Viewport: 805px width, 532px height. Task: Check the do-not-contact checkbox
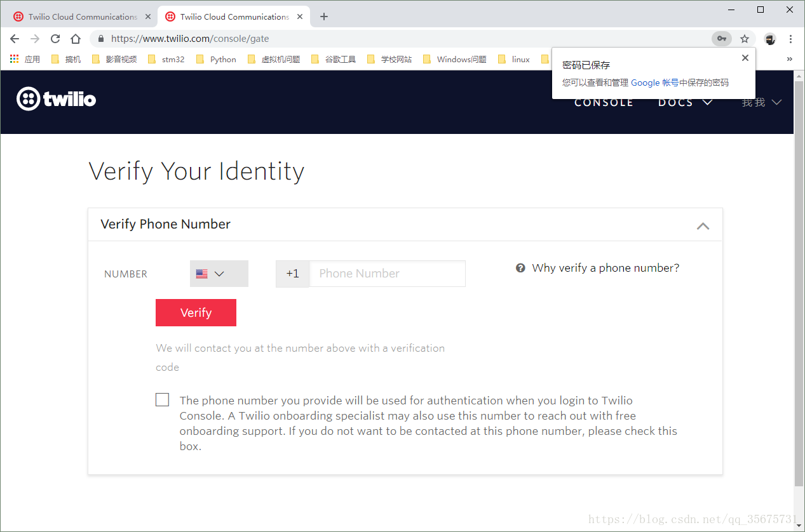[x=163, y=400]
